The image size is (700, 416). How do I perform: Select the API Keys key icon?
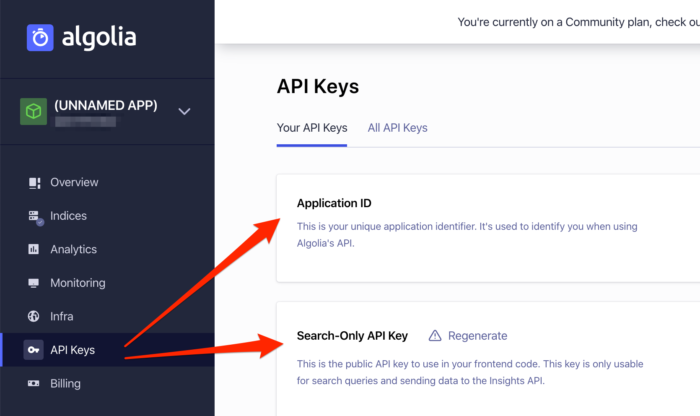coord(34,350)
